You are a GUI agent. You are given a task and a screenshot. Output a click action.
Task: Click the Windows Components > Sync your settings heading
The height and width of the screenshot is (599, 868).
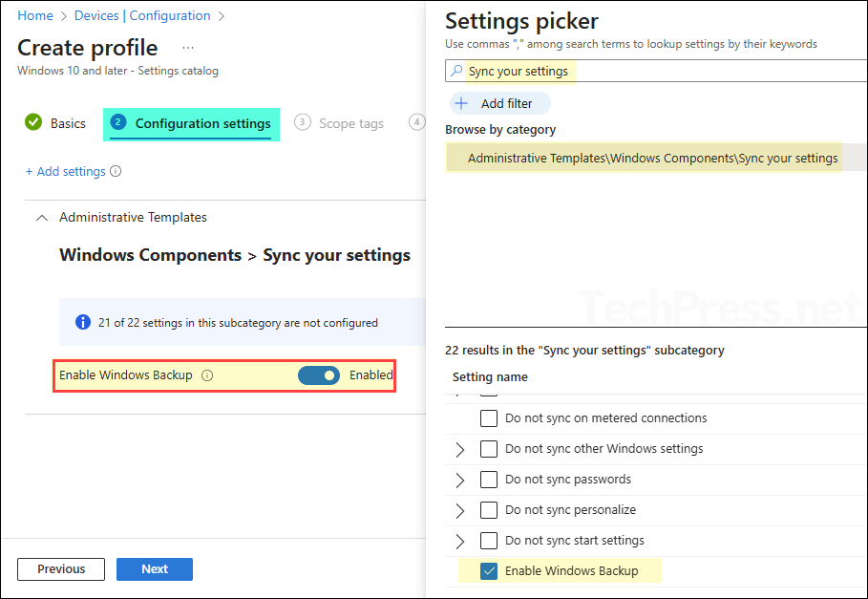(235, 255)
